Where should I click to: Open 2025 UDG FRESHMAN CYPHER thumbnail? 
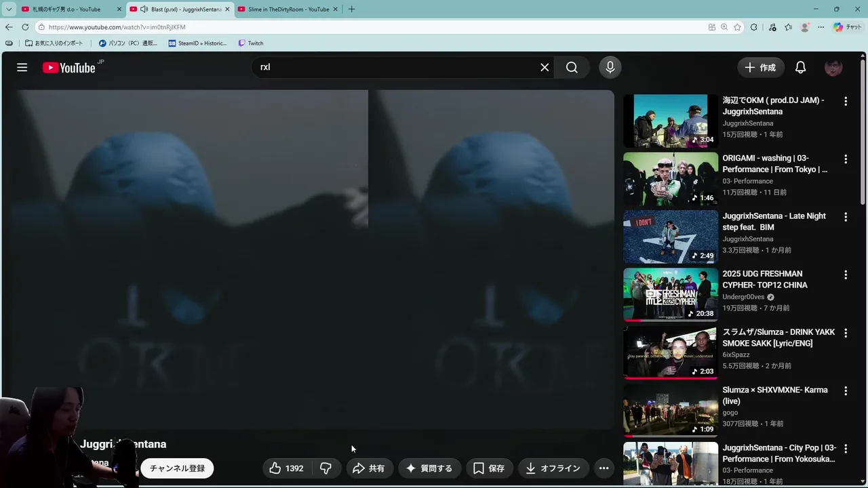671,295
